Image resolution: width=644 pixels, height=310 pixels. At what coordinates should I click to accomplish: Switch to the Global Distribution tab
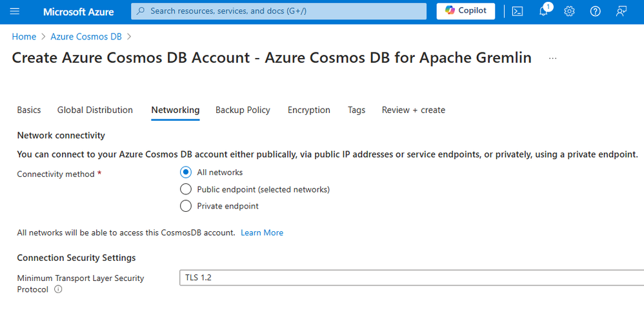click(95, 110)
